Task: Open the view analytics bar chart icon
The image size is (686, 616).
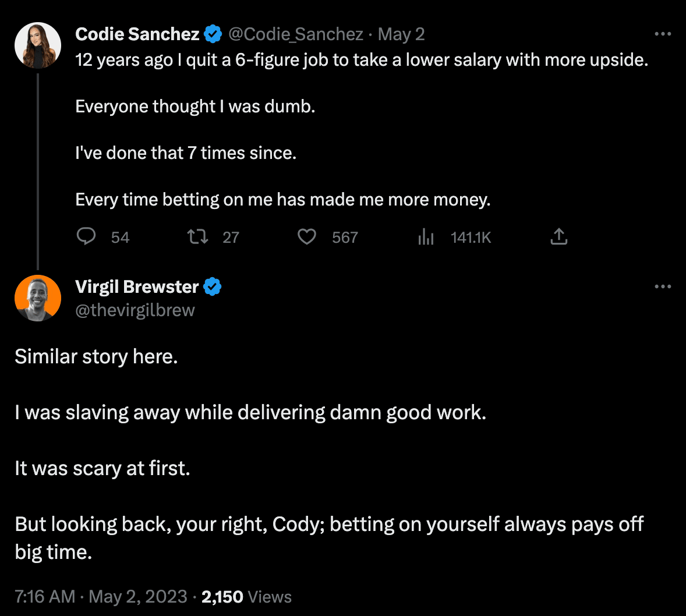Action: point(426,237)
